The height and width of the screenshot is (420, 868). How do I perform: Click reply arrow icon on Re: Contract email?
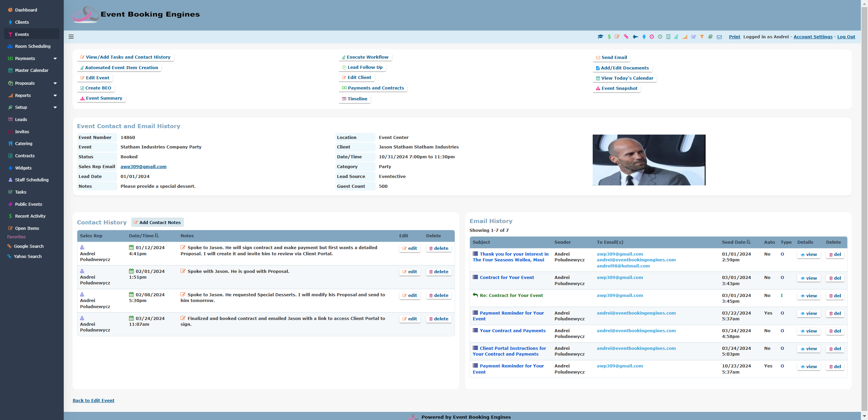pos(475,295)
